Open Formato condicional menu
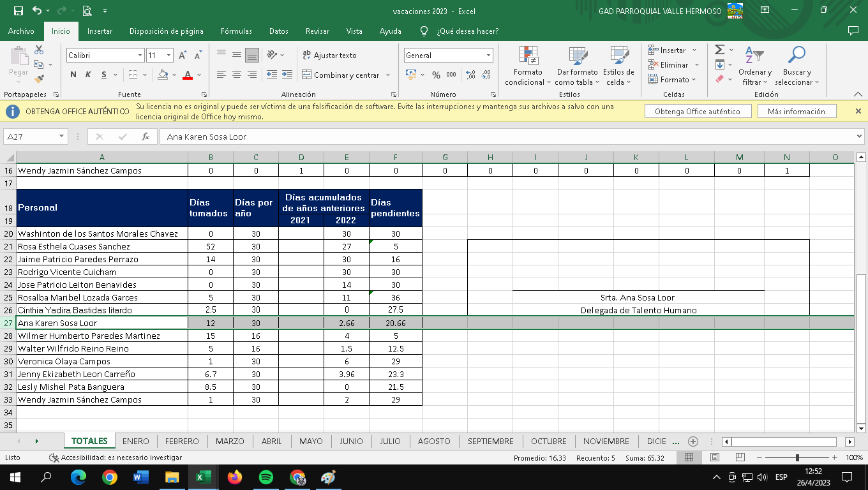868x490 pixels. point(528,66)
